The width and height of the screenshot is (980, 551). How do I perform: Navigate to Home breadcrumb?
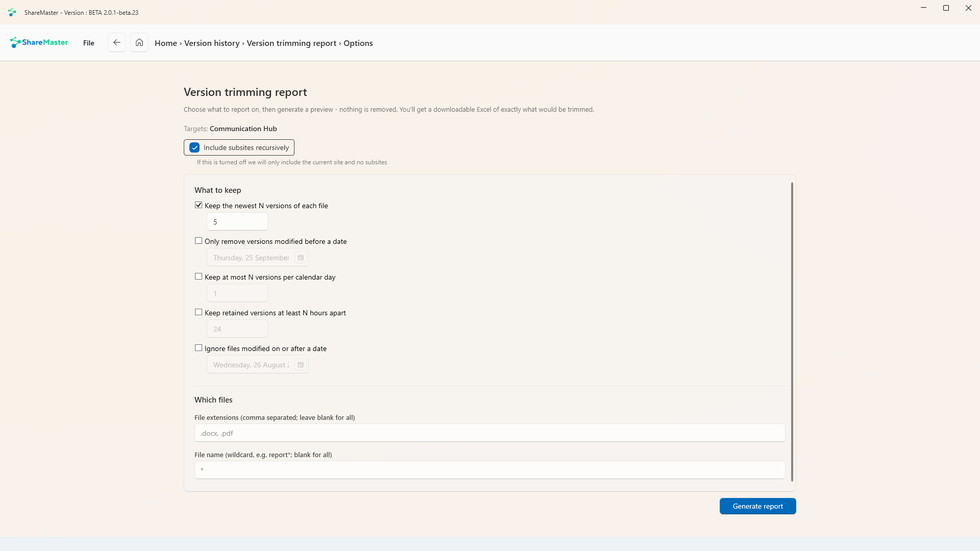pyautogui.click(x=166, y=43)
